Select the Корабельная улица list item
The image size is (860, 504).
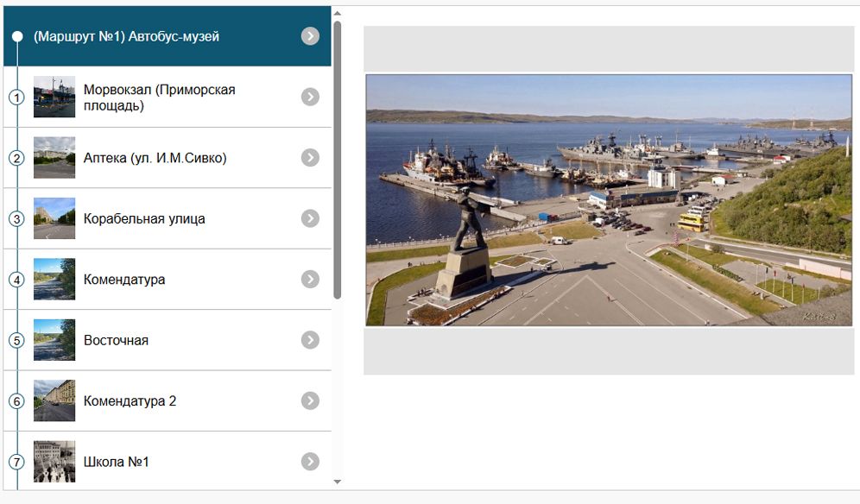(144, 219)
